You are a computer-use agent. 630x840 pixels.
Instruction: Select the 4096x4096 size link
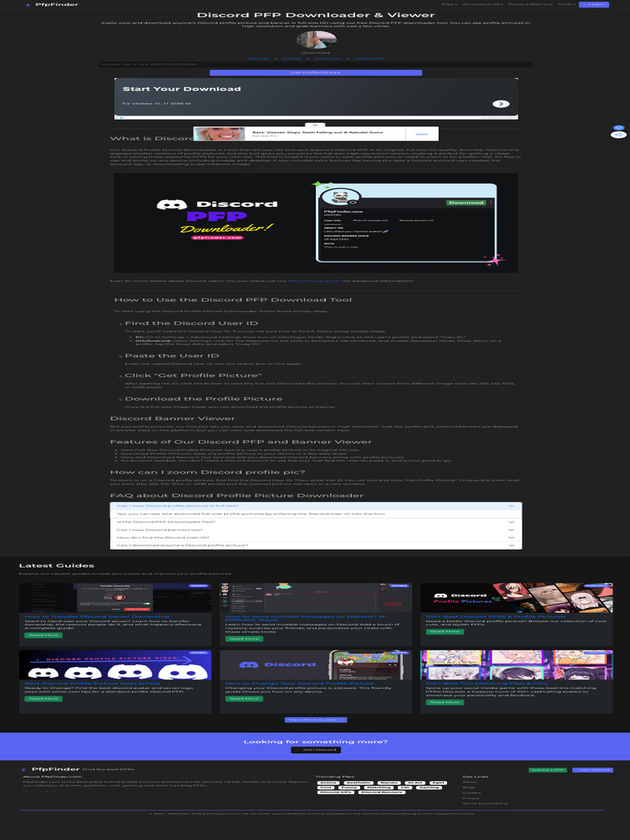[369, 58]
